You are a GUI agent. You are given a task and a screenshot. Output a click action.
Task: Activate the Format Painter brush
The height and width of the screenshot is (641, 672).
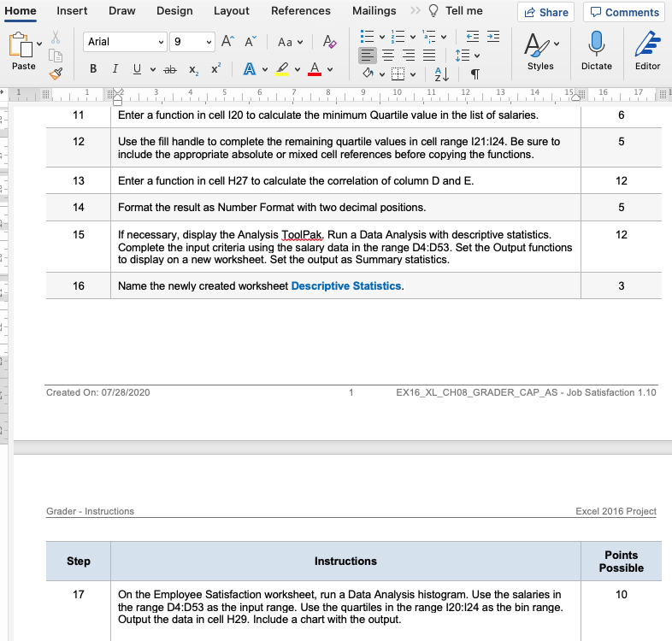56,74
